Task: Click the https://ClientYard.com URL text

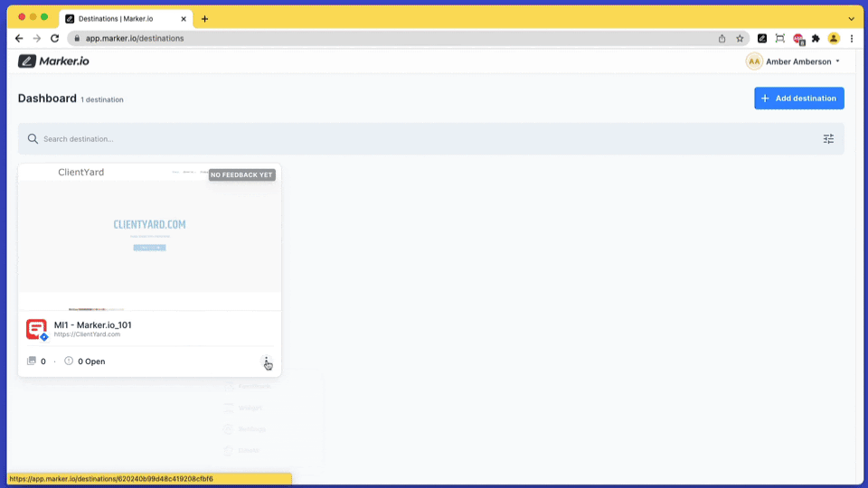Action: tap(87, 334)
